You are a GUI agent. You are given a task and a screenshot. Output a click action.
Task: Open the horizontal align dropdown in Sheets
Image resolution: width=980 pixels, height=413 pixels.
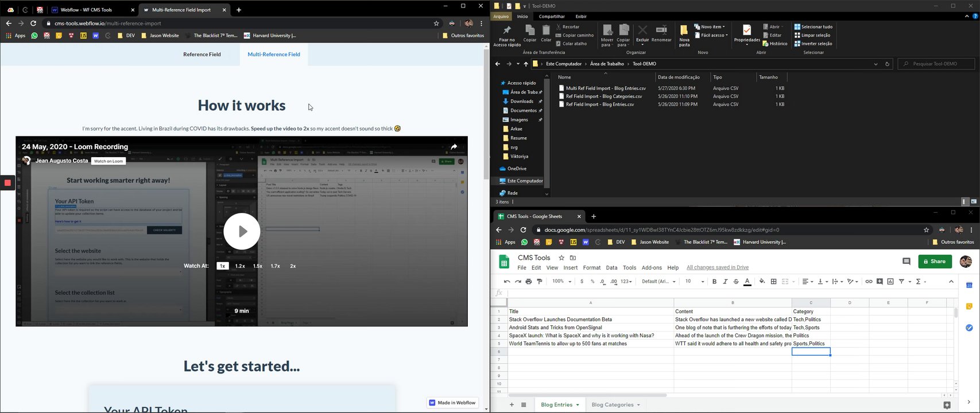pyautogui.click(x=807, y=282)
